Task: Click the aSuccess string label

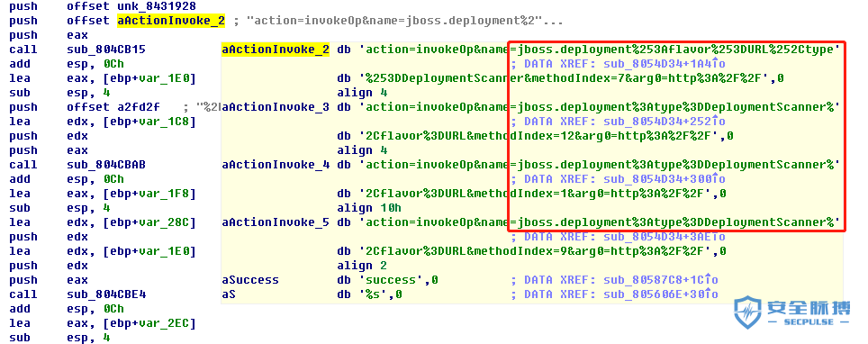Action: point(250,280)
